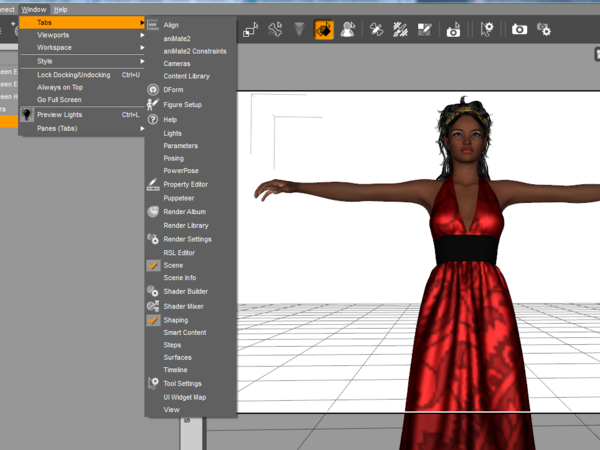Toggle the Always on Top option
The image size is (600, 450).
tap(82, 87)
